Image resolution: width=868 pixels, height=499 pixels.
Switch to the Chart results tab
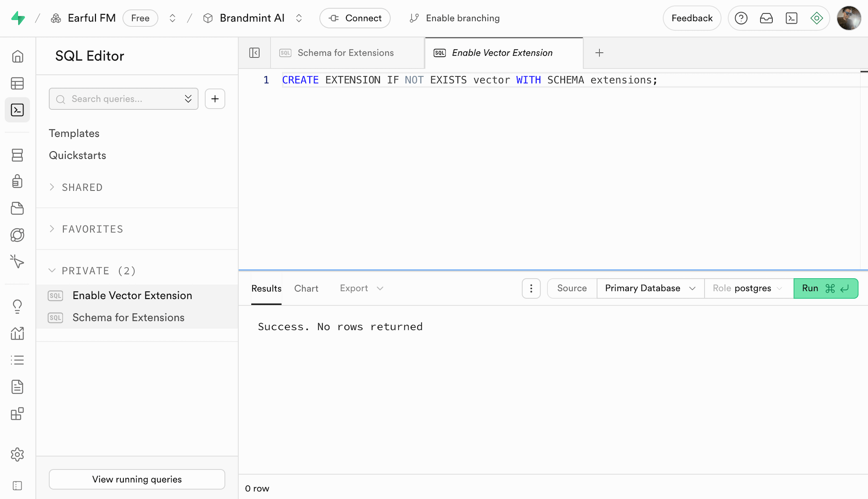coord(306,288)
